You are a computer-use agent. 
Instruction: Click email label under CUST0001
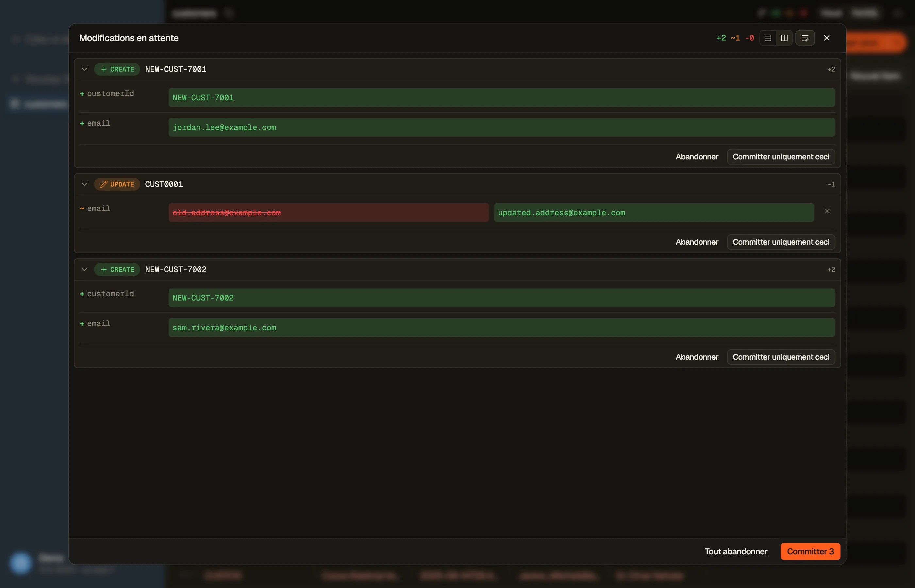click(x=99, y=208)
